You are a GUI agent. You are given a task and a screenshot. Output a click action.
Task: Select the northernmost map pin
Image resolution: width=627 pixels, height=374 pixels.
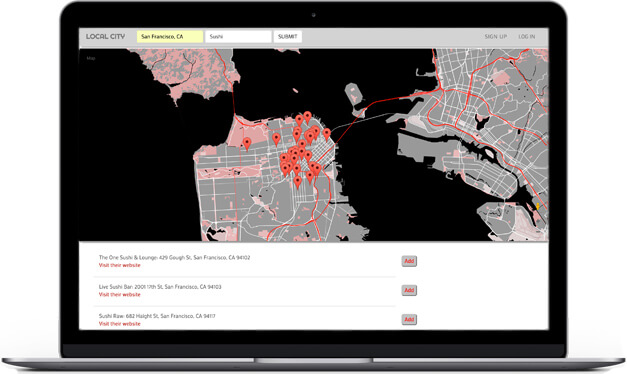click(x=307, y=117)
